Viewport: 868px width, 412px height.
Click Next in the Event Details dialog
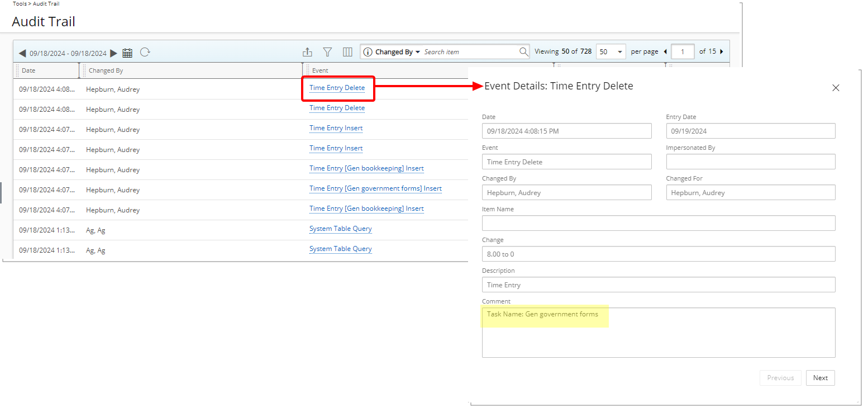click(820, 378)
